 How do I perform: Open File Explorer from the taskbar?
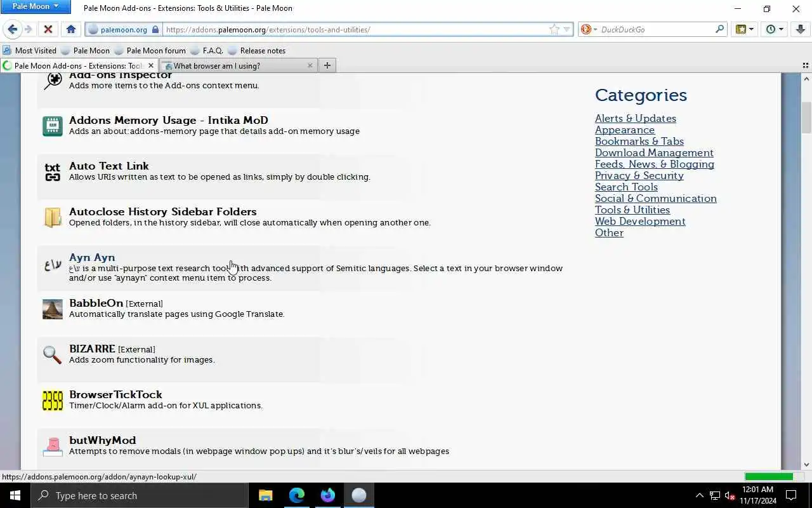click(x=266, y=495)
